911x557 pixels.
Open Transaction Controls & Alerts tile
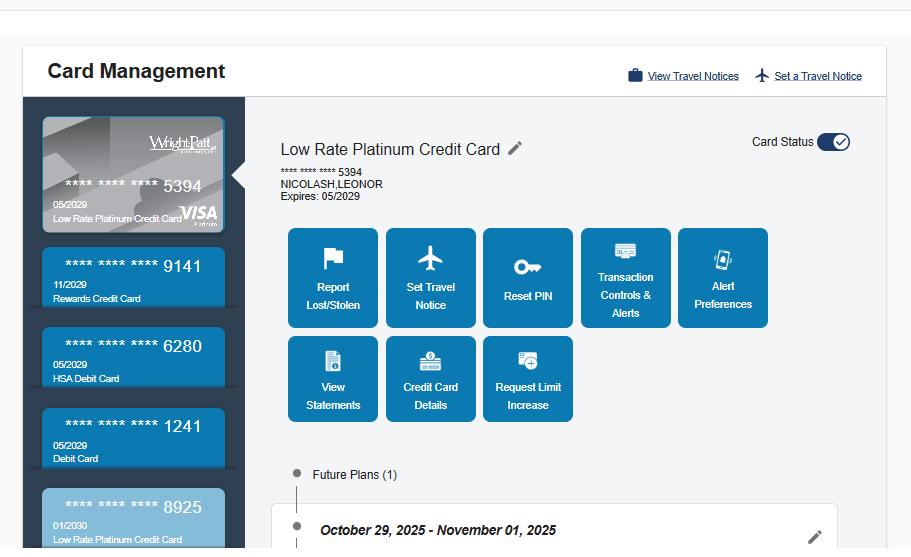click(626, 278)
